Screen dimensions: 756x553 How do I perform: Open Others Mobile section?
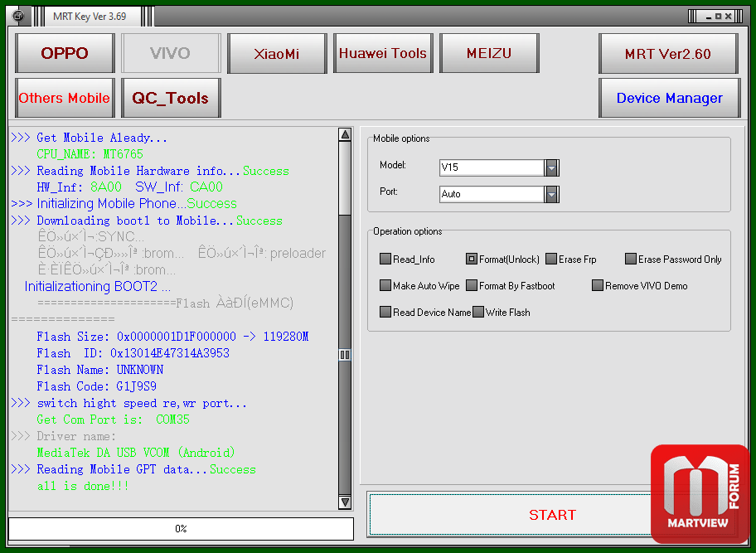65,98
